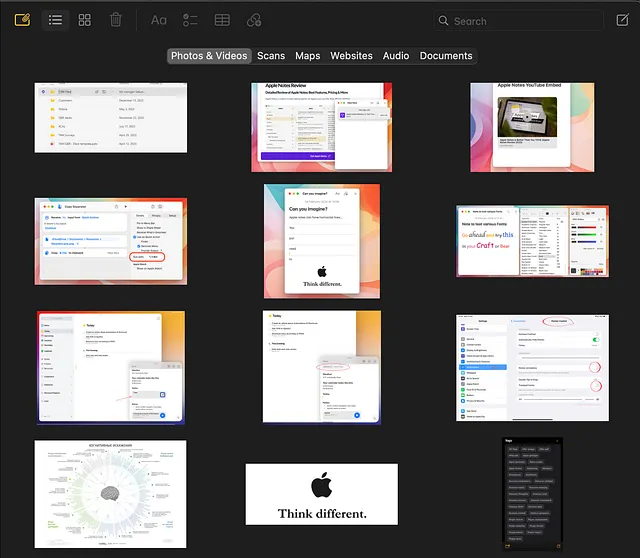640x558 pixels.
Task: Switch to gallery grid view
Action: tap(84, 20)
